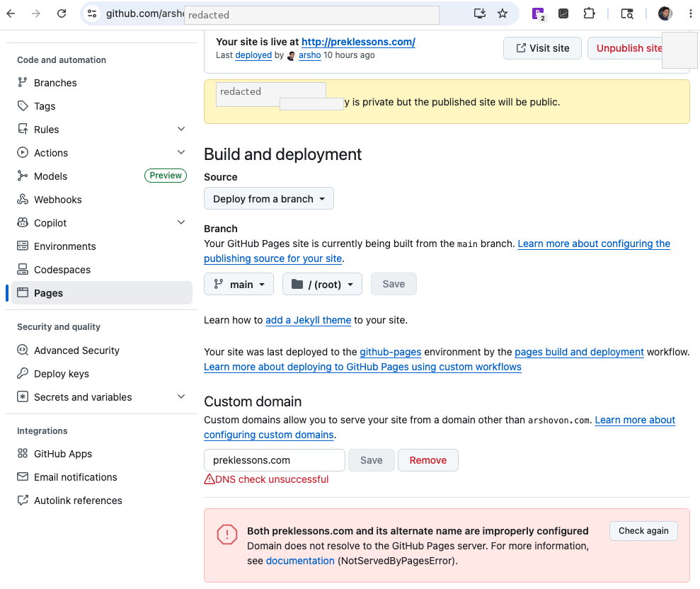Click the Save button next to branch selector
The image size is (700, 589).
click(x=394, y=284)
